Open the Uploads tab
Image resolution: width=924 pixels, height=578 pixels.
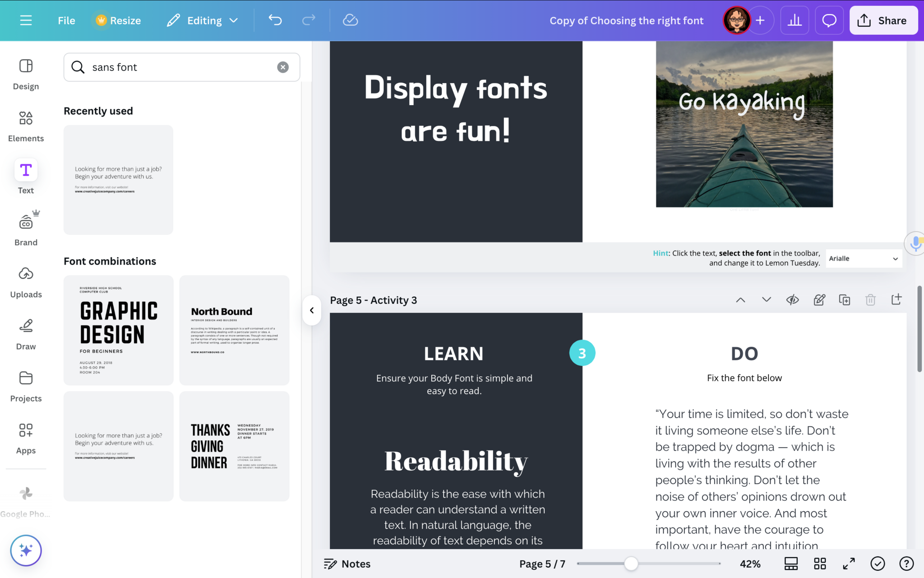click(26, 282)
